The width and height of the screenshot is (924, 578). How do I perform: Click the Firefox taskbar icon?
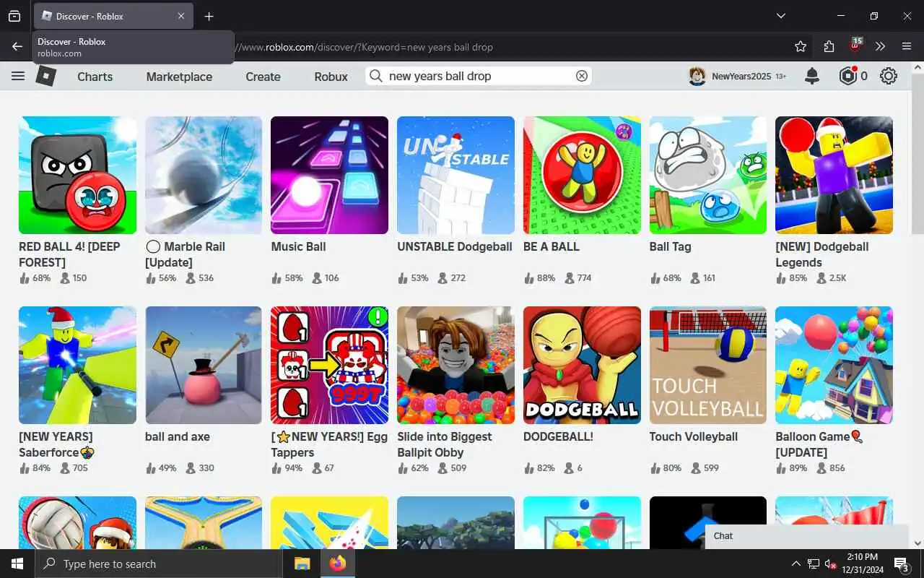[x=337, y=564]
